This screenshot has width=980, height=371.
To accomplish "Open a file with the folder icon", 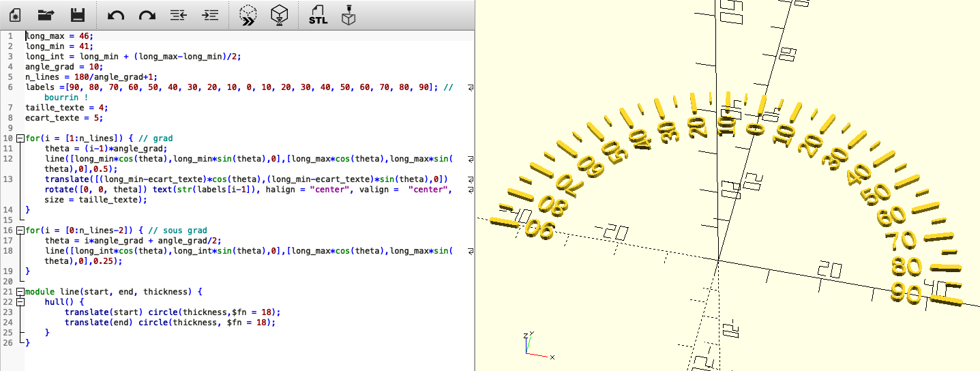I will tap(46, 15).
